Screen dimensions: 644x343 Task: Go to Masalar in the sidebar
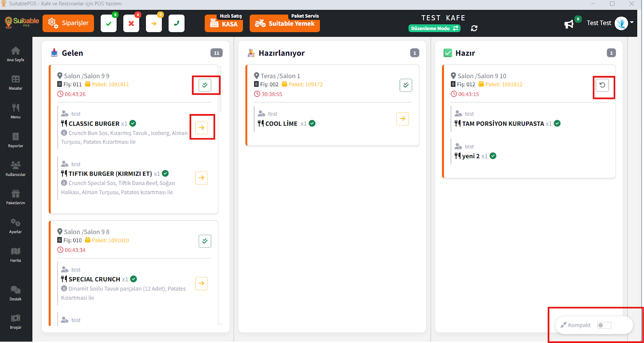[15, 82]
